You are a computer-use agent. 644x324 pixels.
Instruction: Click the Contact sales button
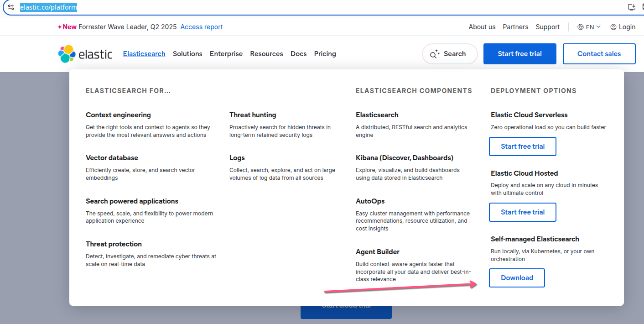(599, 54)
